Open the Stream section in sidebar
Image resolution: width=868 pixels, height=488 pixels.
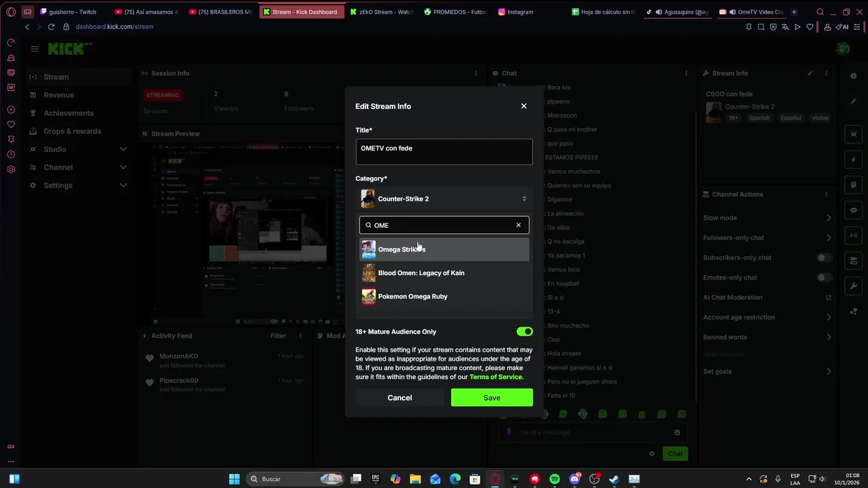[x=78, y=77]
